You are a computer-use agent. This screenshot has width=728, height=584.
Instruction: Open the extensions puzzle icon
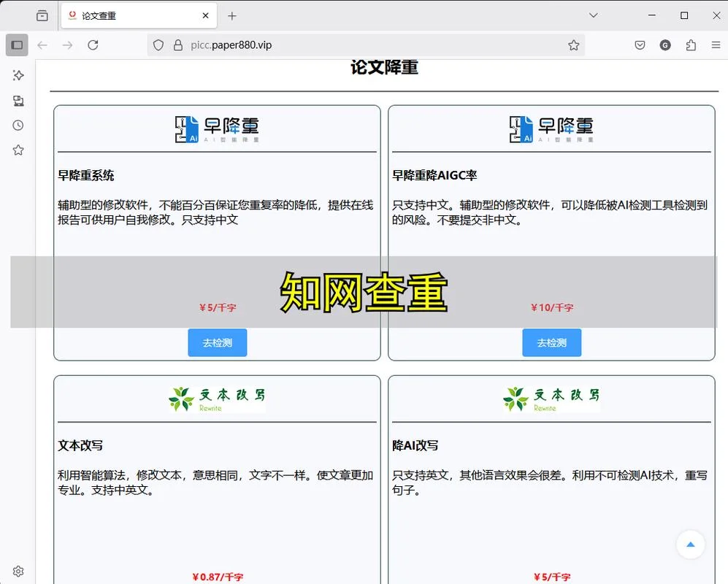pyautogui.click(x=691, y=45)
